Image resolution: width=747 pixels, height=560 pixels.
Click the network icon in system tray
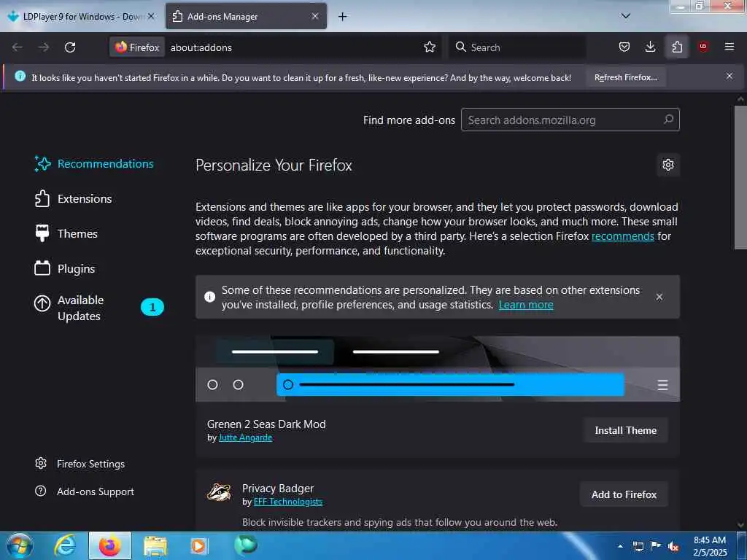(x=638, y=547)
